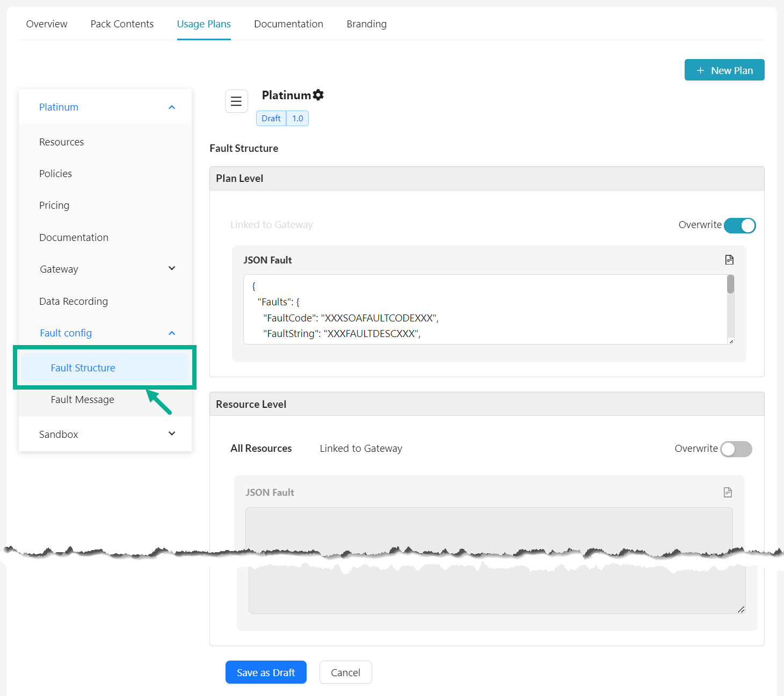The image size is (784, 696).
Task: Switch to the Pack Contents tab
Action: [x=122, y=24]
